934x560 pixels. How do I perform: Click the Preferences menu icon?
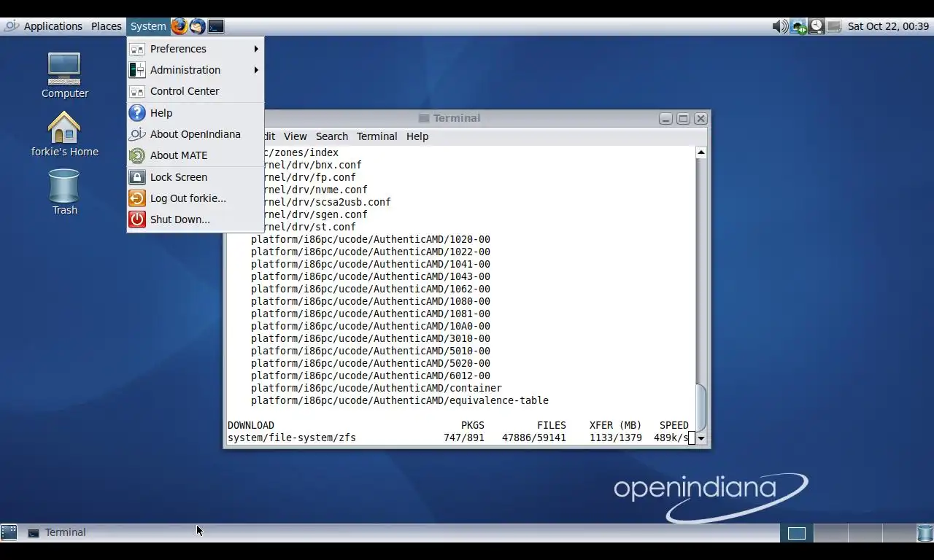click(137, 49)
